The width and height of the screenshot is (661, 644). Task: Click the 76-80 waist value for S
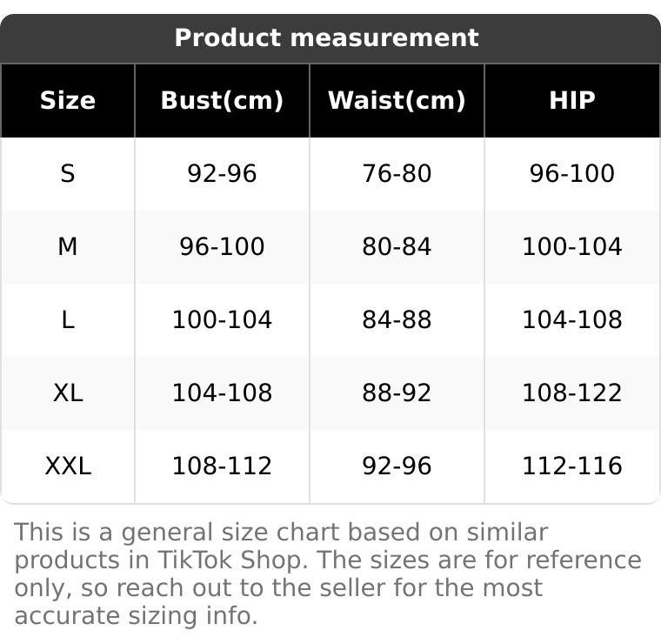point(397,174)
